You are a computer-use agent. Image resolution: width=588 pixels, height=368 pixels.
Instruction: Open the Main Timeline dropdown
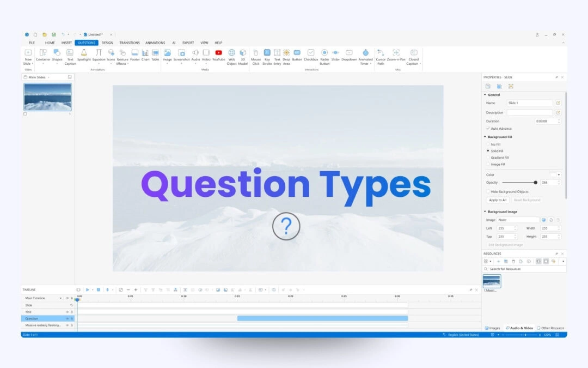point(60,298)
